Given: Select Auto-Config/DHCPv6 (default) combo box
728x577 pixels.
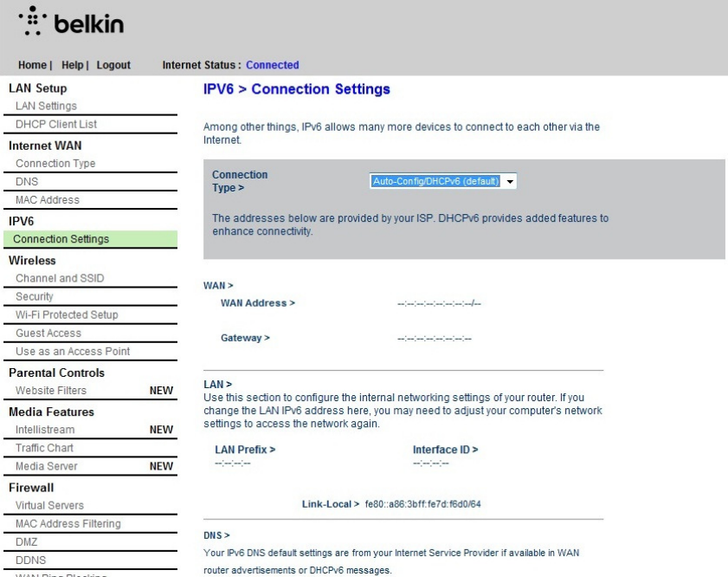Looking at the screenshot, I should coord(443,182).
